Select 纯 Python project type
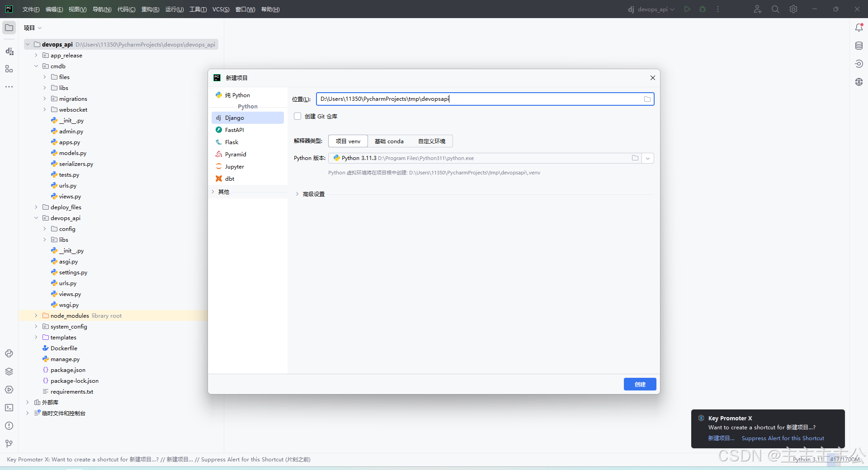This screenshot has height=470, width=868. click(248, 95)
